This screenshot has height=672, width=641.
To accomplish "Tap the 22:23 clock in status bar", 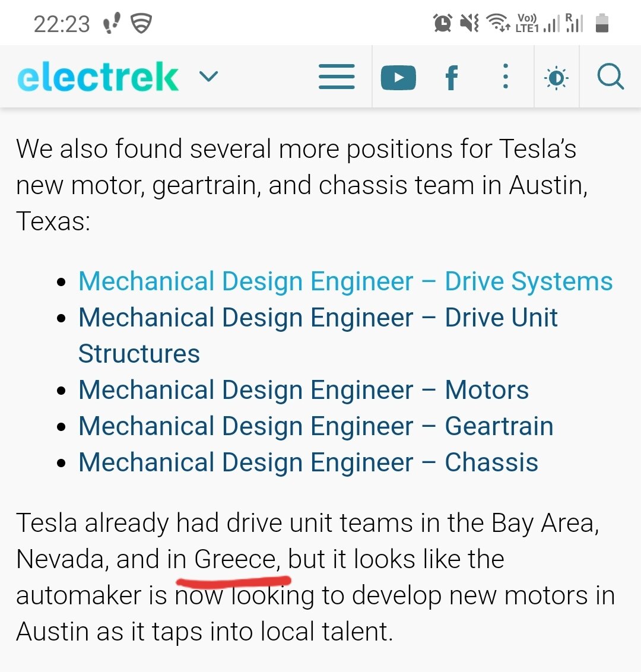I will click(x=62, y=24).
